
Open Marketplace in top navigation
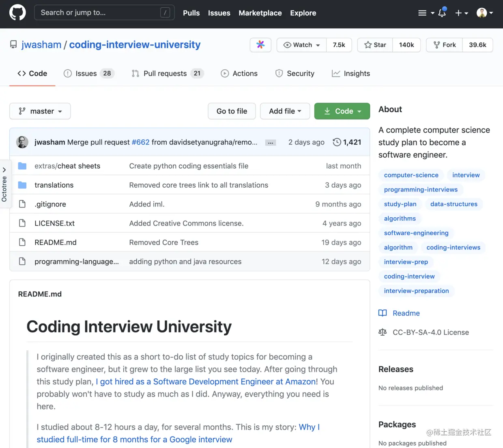coord(260,13)
